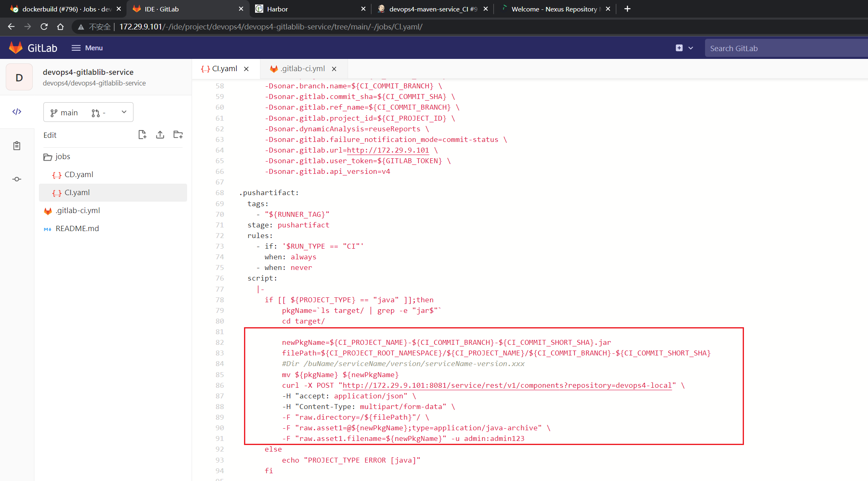Click the devops4/devops4-gitlablib-service path text
The height and width of the screenshot is (481, 868).
(x=94, y=83)
